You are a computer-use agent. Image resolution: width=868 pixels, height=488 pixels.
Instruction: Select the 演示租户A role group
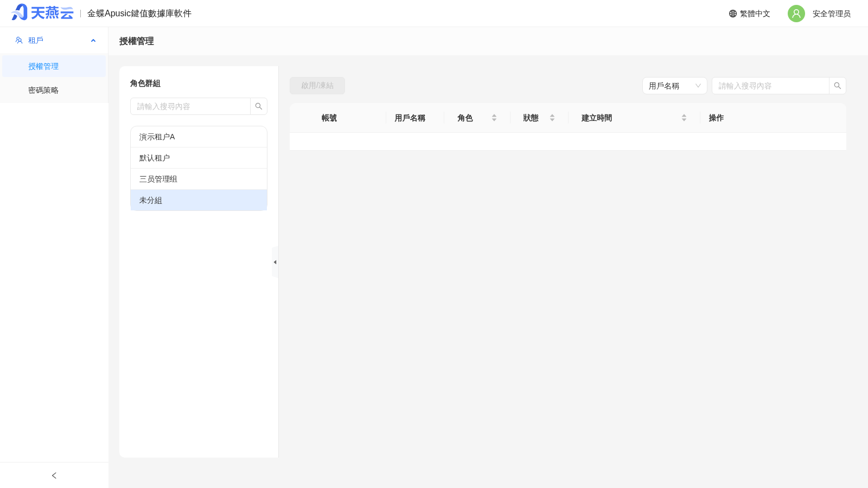tap(199, 137)
